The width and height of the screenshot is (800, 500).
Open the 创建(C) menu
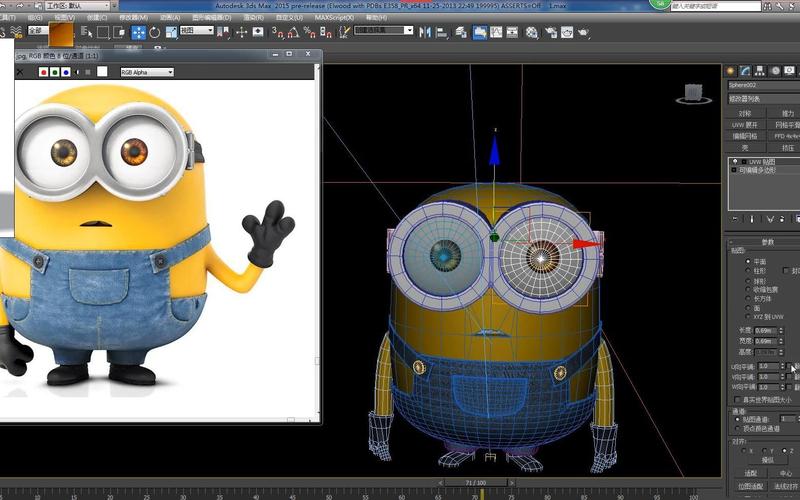[x=97, y=17]
